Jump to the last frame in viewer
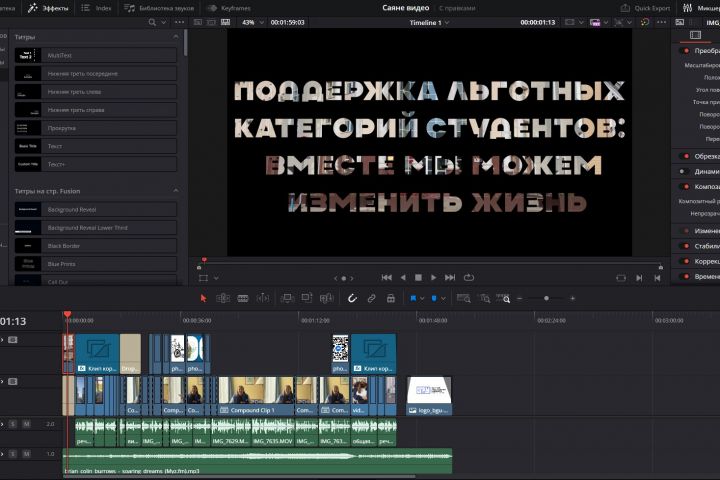This screenshot has width=720, height=480. click(x=450, y=277)
